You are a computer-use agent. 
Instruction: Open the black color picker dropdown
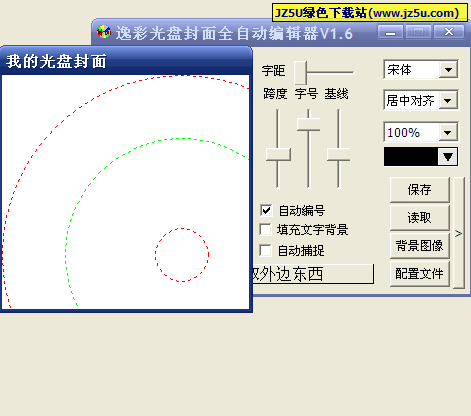(x=448, y=157)
